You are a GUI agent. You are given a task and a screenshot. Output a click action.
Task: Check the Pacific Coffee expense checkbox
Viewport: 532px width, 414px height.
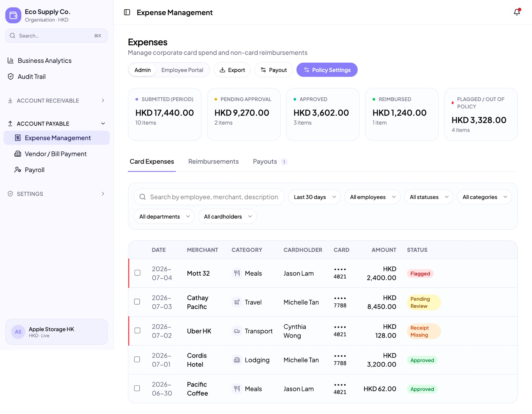137,388
